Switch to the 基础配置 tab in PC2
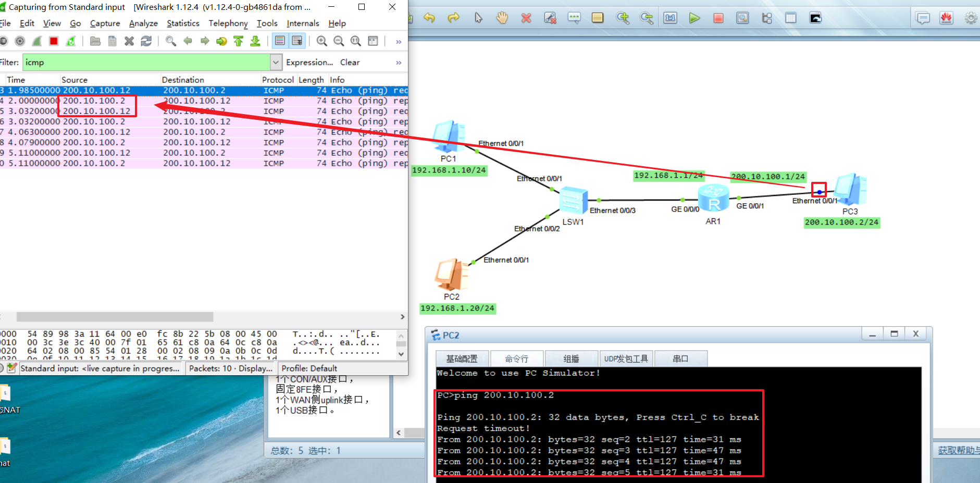This screenshot has height=483, width=980. coord(462,358)
